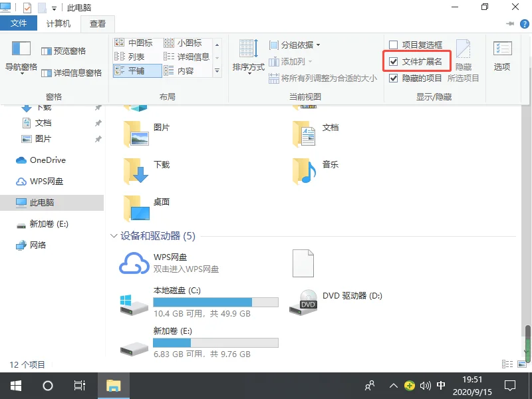Select the blank unnamed file icon

point(303,263)
